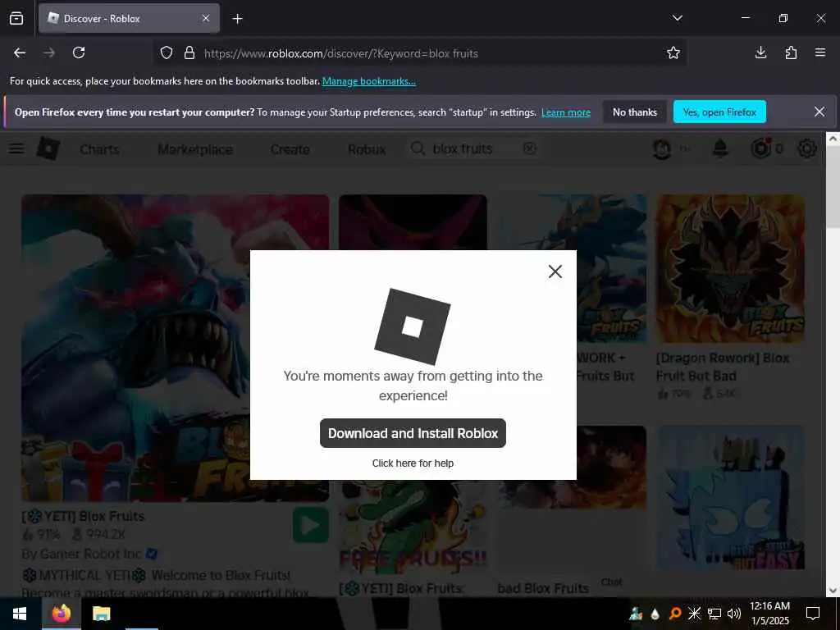Select the Discover - Roblox tab
The image size is (840, 630).
pyautogui.click(x=129, y=19)
